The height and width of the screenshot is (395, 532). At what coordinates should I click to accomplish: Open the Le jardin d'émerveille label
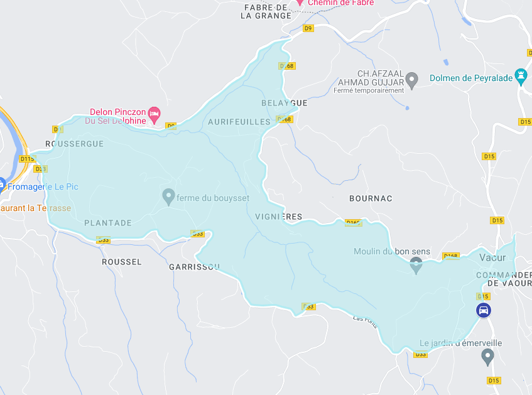point(461,343)
